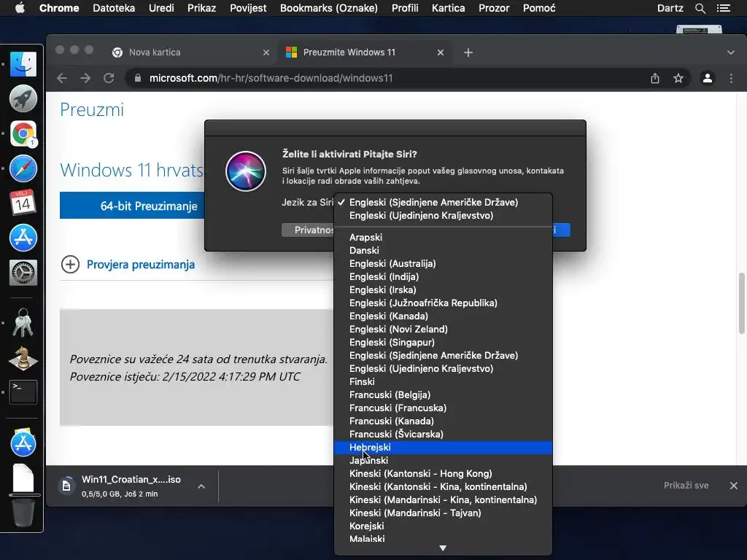Show more languages via down arrow
This screenshot has width=747, height=560.
pos(443,548)
